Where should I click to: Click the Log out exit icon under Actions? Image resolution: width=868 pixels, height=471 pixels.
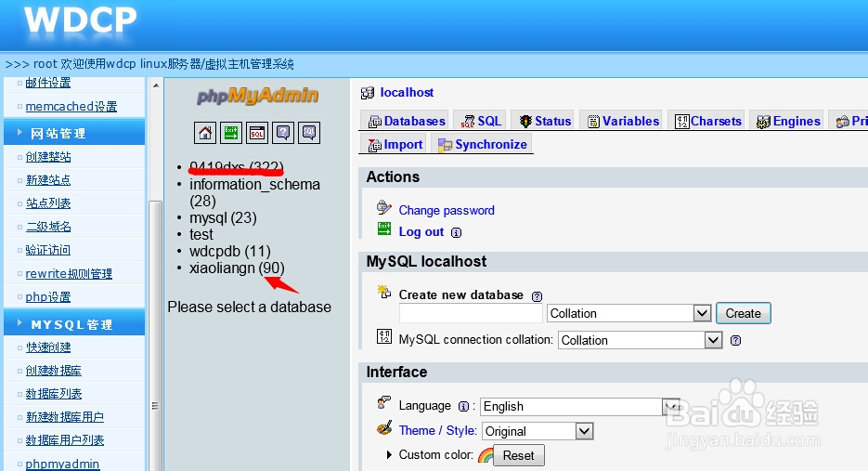384,229
